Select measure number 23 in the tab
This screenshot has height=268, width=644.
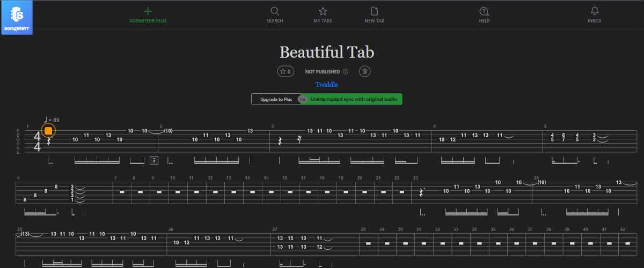[x=415, y=178]
